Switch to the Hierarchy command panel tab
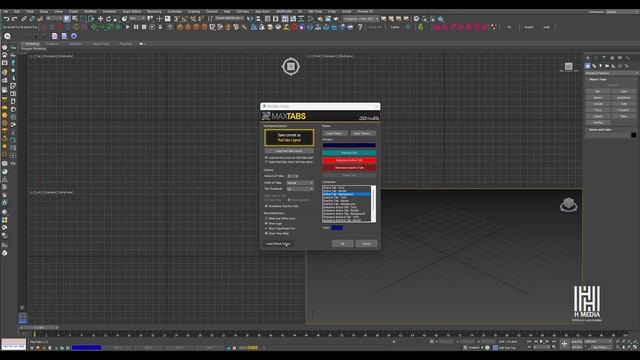Viewport: 640px width, 360px height. (x=604, y=58)
